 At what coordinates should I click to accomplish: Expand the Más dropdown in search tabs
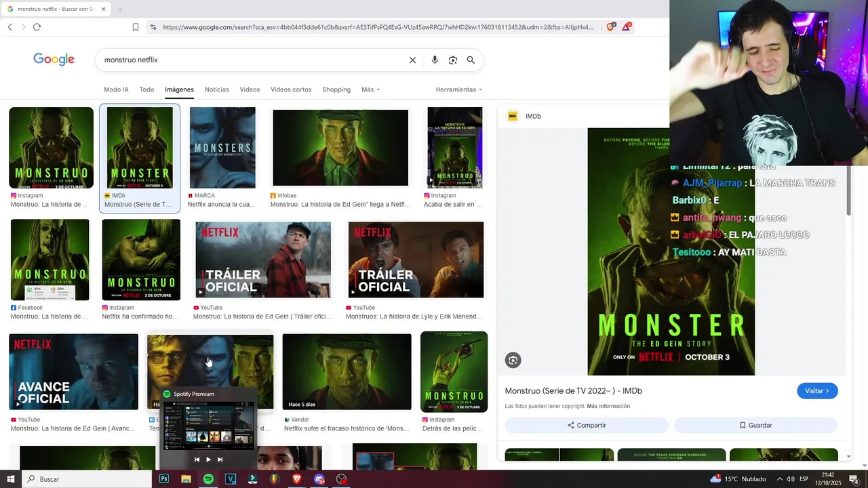[370, 89]
